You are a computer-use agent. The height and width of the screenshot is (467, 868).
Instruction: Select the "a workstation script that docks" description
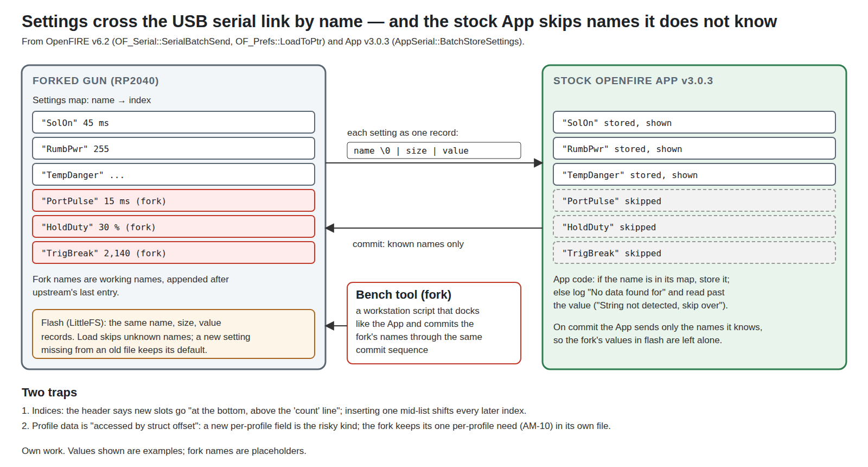click(419, 331)
